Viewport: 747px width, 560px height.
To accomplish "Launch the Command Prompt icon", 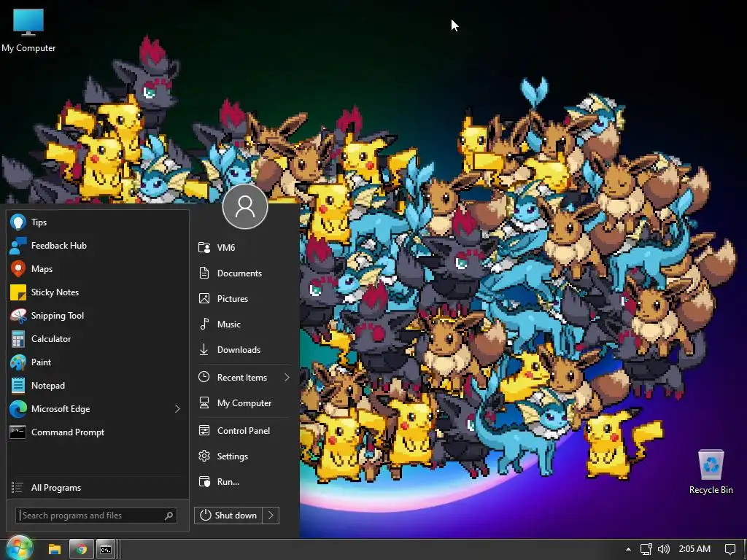I will click(18, 432).
